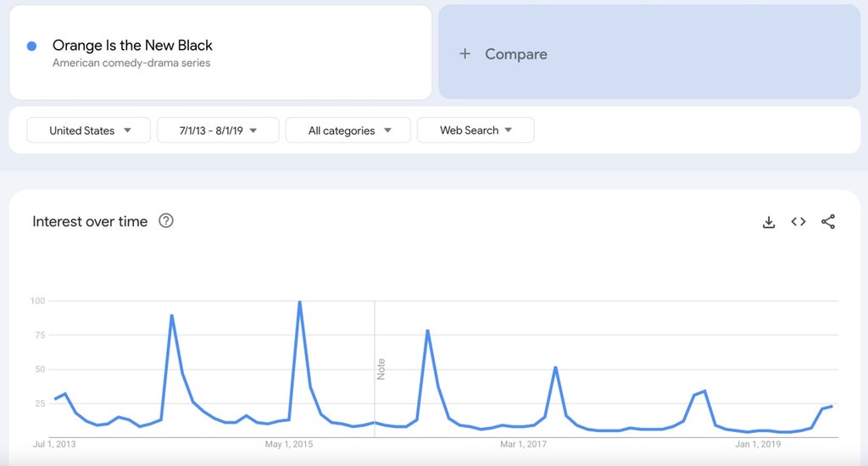Click the blue dot next to the search term
Image resolution: width=868 pixels, height=466 pixels.
[31, 46]
